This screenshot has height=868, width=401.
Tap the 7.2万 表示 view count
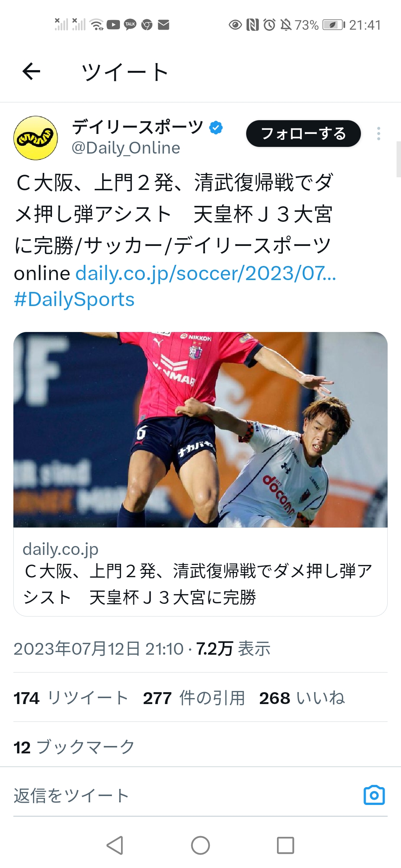pos(233,649)
